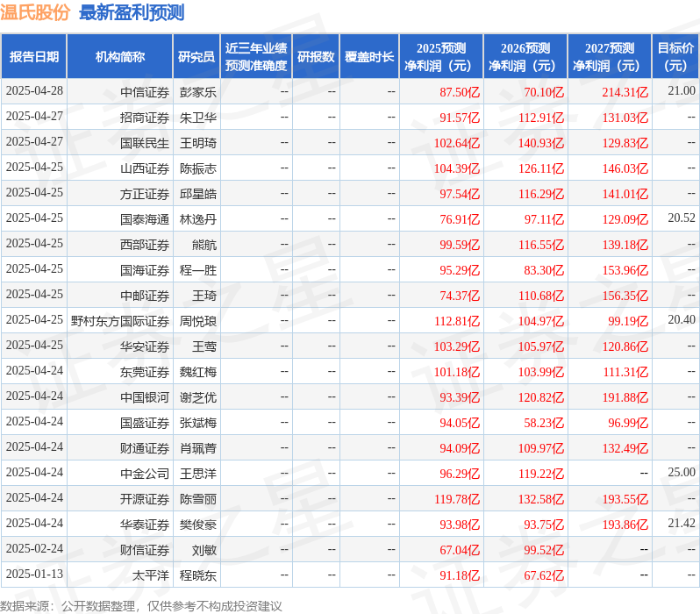Click researcher name 熊航
The width and height of the screenshot is (700, 614).
pyautogui.click(x=204, y=245)
